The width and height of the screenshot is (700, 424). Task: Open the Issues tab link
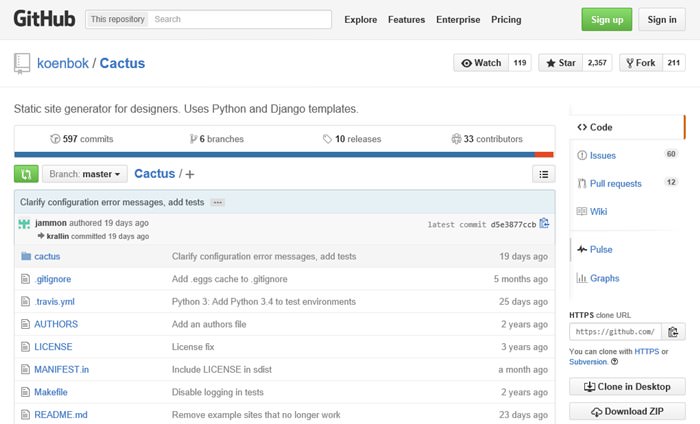603,155
